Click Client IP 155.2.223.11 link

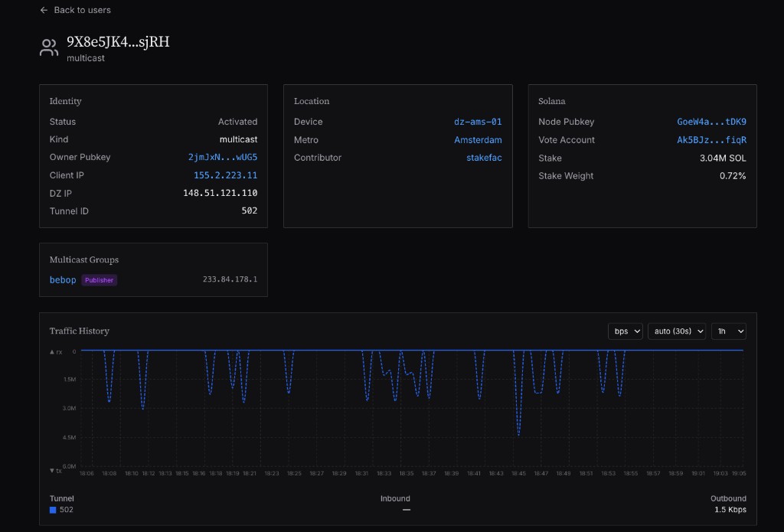tap(225, 175)
